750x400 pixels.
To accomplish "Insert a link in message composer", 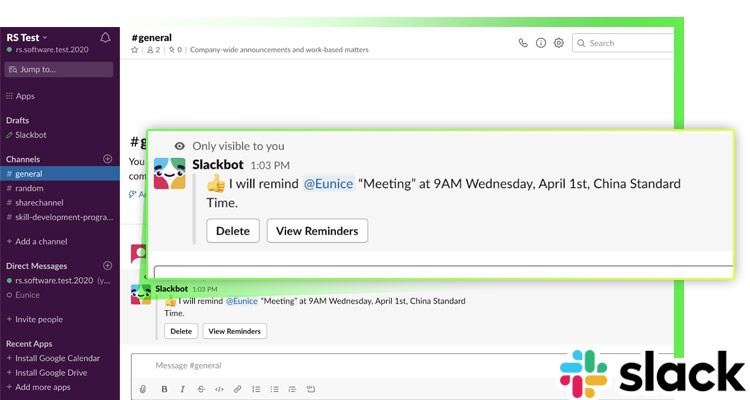I will coord(237,389).
